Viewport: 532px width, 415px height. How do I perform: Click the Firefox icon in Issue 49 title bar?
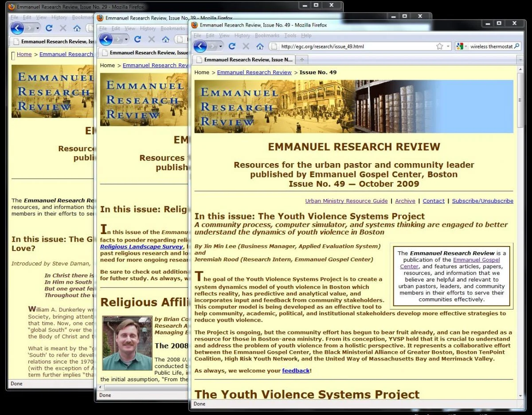(x=194, y=25)
